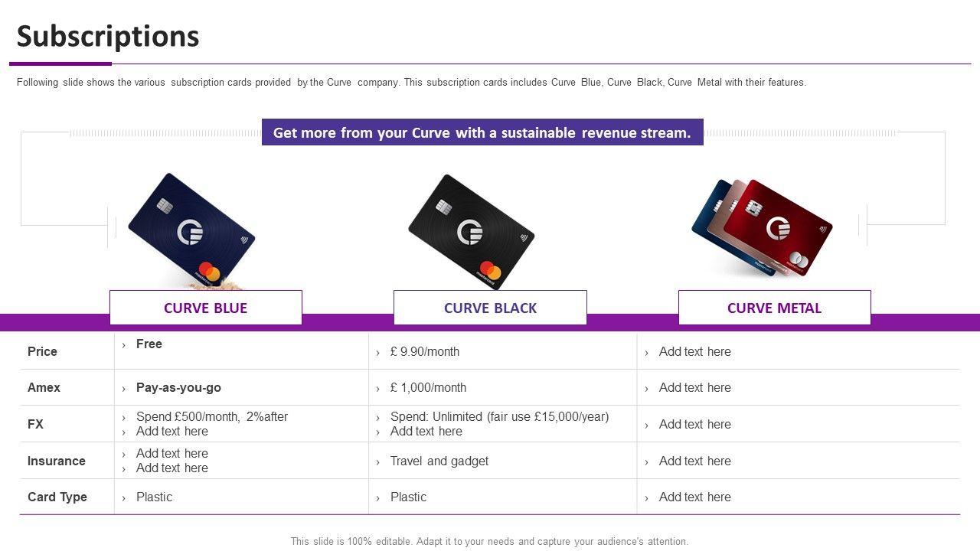This screenshot has height=551, width=980.
Task: Click the blue Curve card image
Action: [x=191, y=230]
